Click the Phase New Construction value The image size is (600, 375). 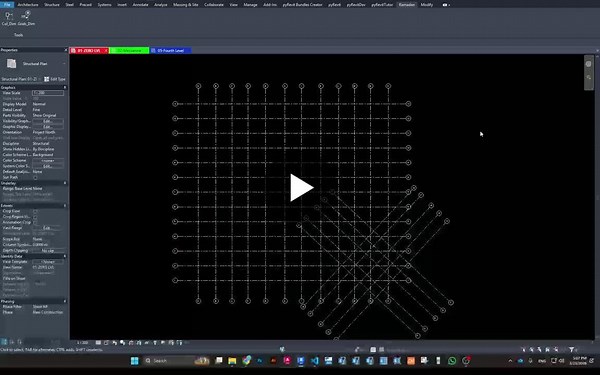click(x=48, y=313)
